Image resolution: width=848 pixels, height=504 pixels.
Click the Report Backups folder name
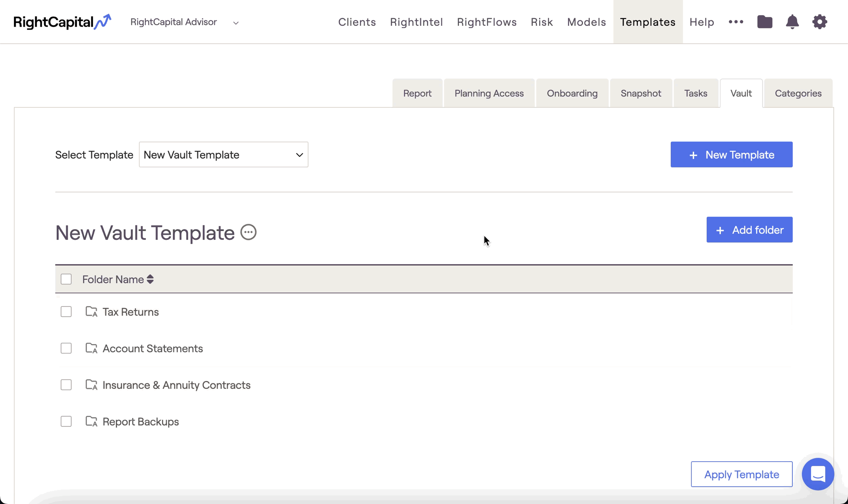point(141,422)
